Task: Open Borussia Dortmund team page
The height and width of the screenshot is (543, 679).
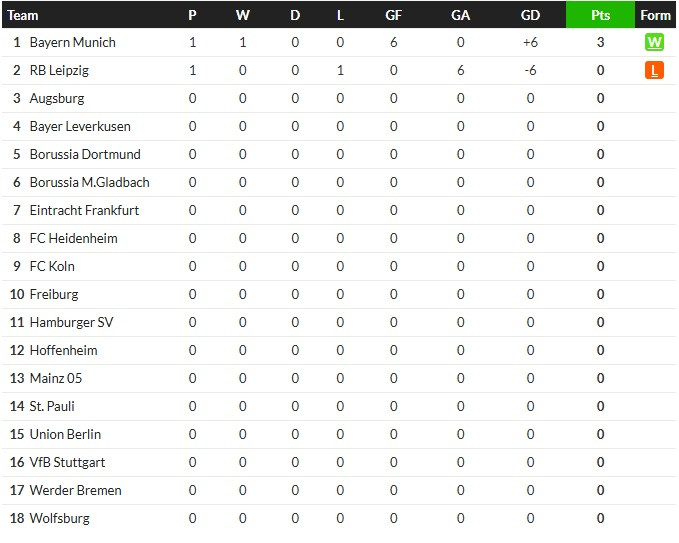Action: click(x=85, y=154)
